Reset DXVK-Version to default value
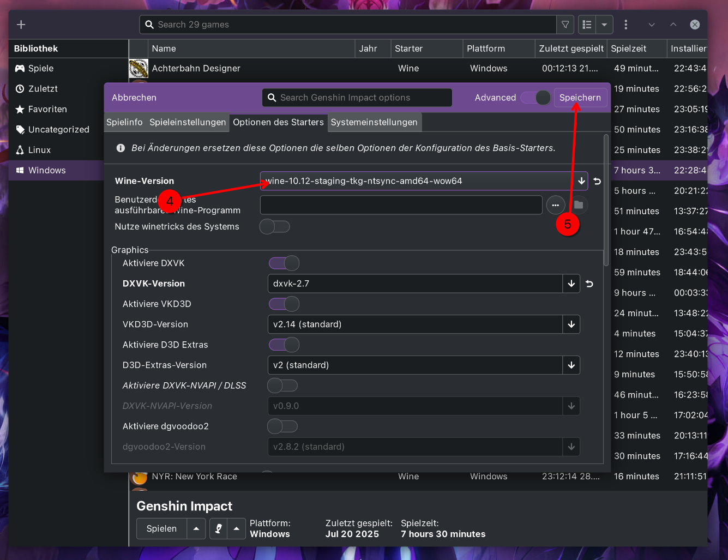 (589, 284)
